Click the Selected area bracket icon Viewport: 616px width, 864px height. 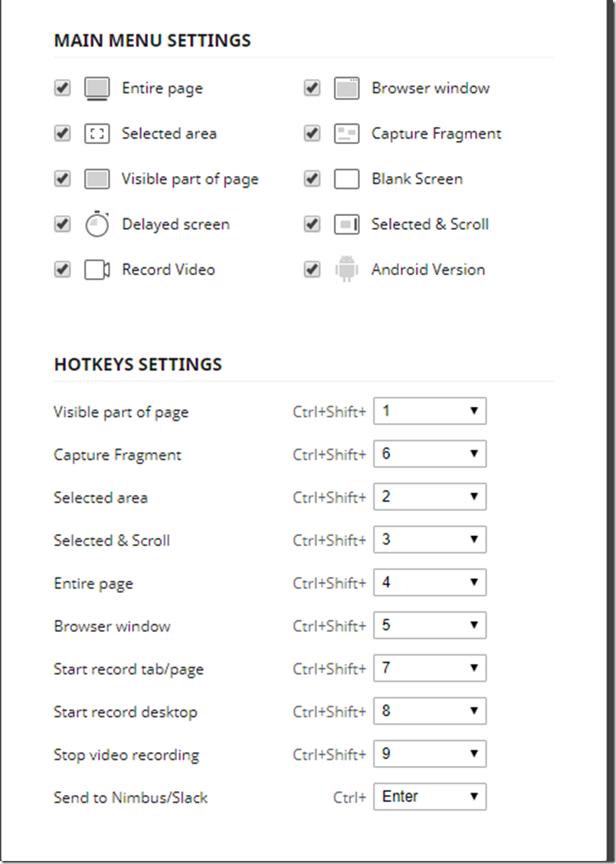97,134
